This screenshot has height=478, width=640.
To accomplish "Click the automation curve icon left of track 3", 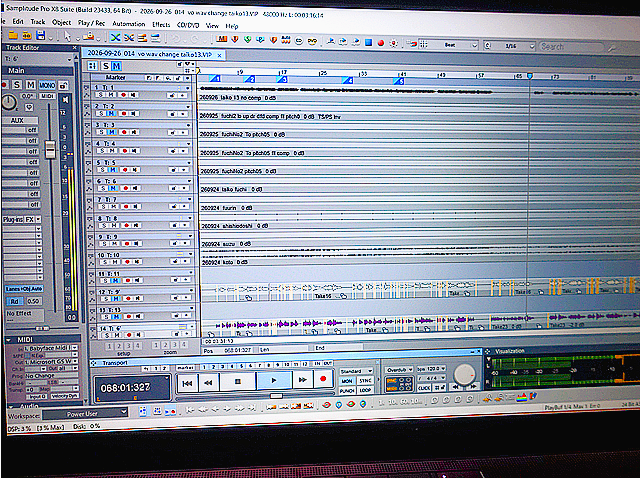I will point(87,133).
